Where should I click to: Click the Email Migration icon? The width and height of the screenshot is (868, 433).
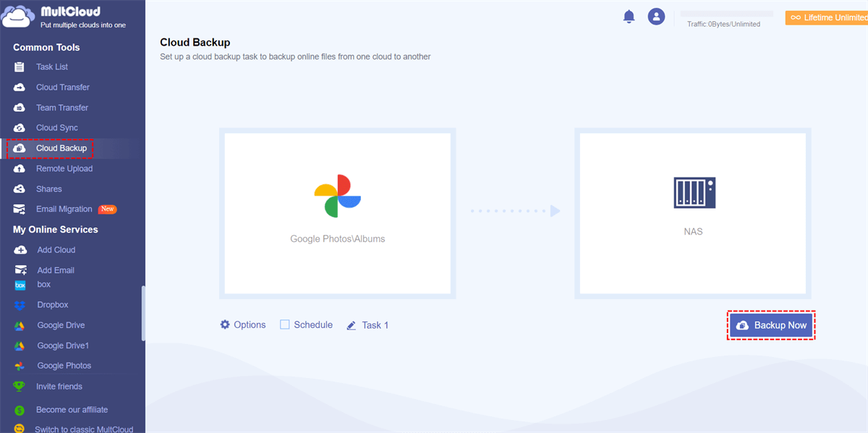20,209
